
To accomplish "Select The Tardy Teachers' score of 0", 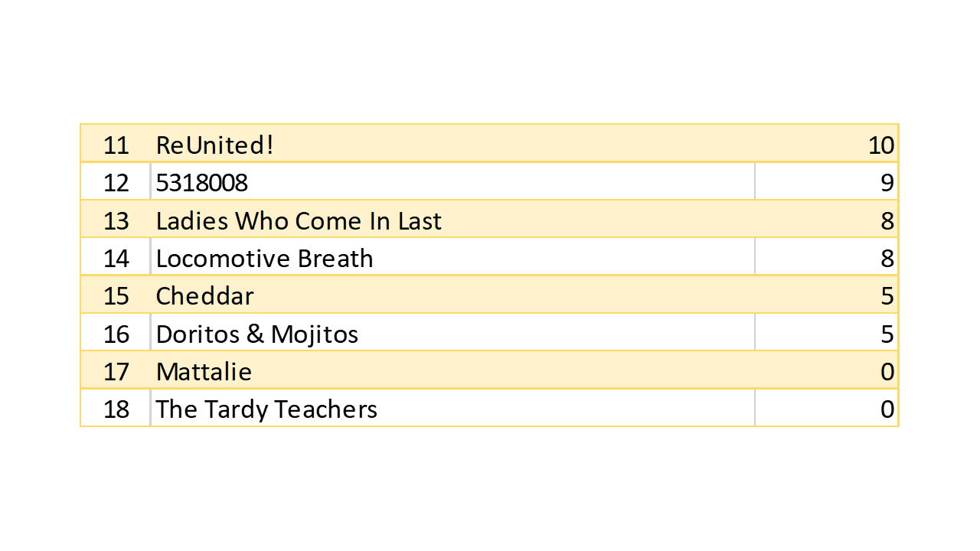I will tap(887, 409).
